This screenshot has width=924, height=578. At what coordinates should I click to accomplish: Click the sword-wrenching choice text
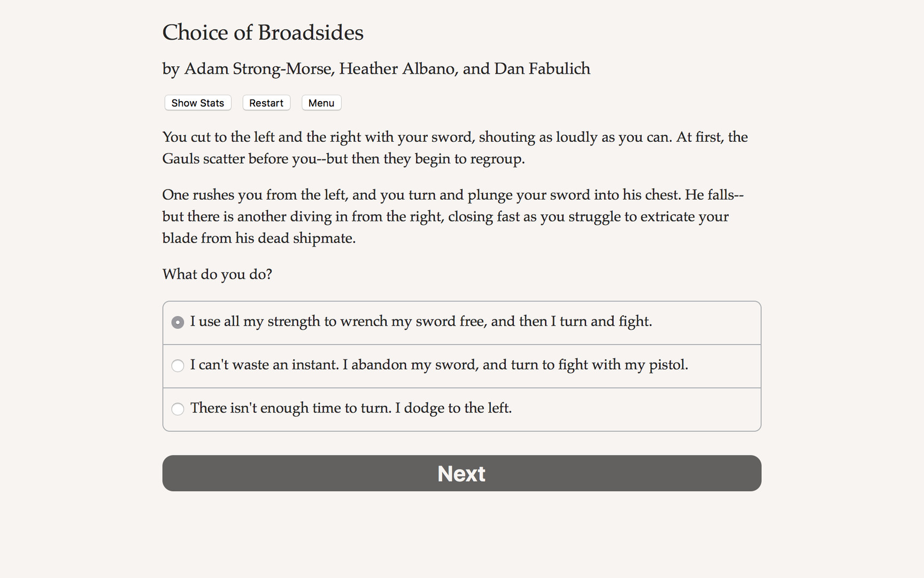(421, 322)
